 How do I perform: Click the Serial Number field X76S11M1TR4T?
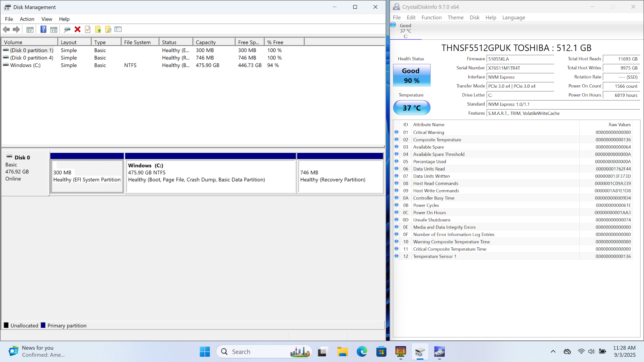tap(520, 68)
